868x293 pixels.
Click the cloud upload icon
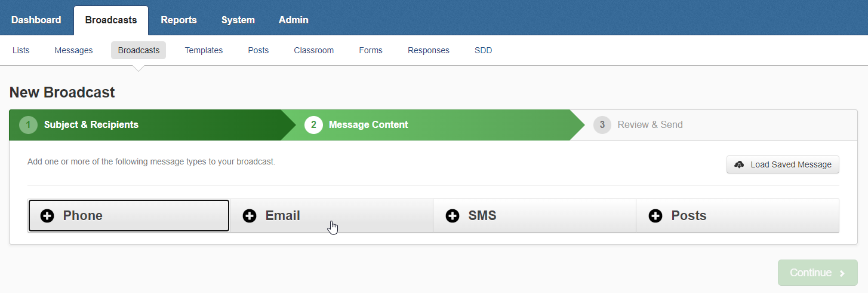(x=739, y=164)
